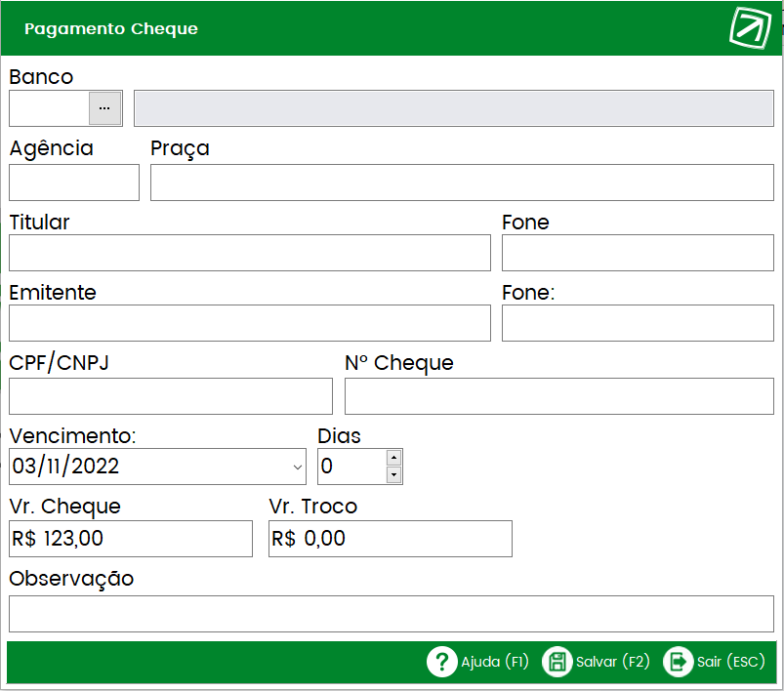Screen dimensions: 784x691
Task: Click the Sair (ESC) label
Action: tap(730, 662)
